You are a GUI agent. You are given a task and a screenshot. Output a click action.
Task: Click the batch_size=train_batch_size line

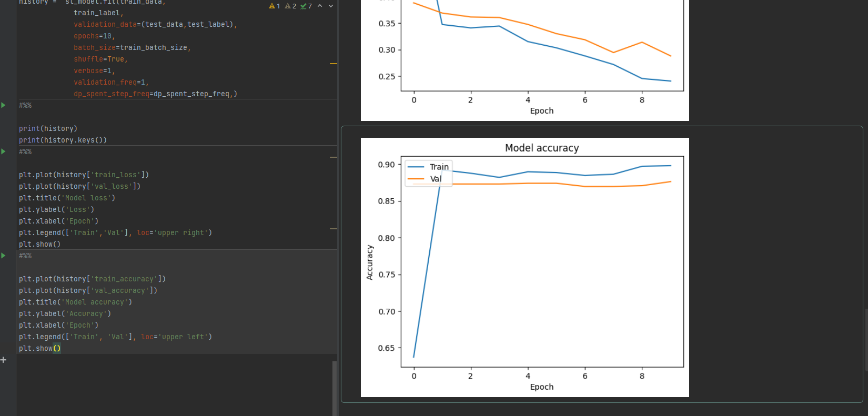click(132, 47)
